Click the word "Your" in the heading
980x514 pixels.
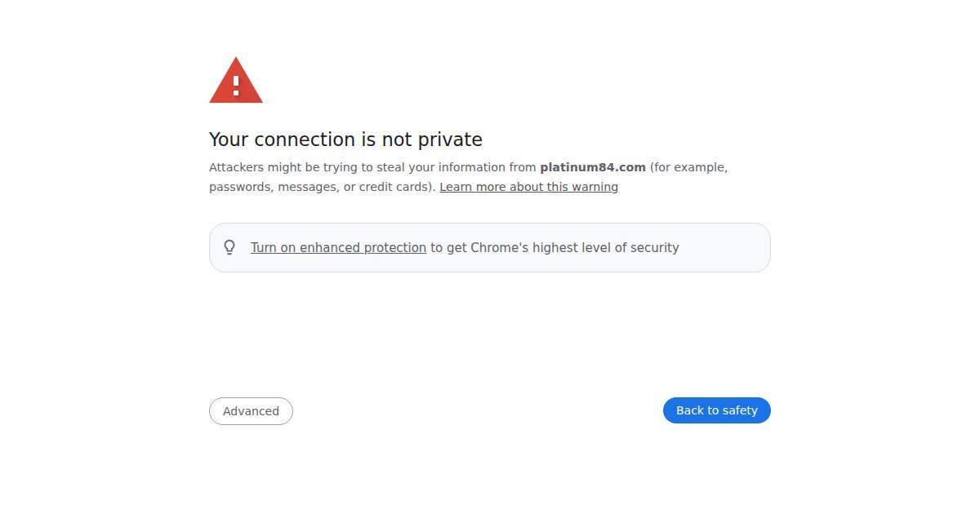(x=228, y=140)
